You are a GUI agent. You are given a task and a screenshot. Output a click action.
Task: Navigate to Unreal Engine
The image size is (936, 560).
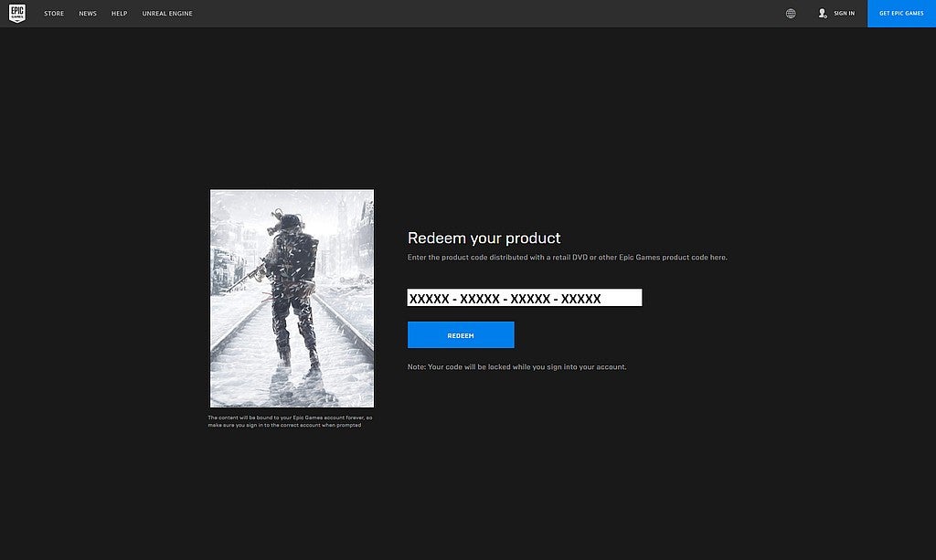point(167,13)
